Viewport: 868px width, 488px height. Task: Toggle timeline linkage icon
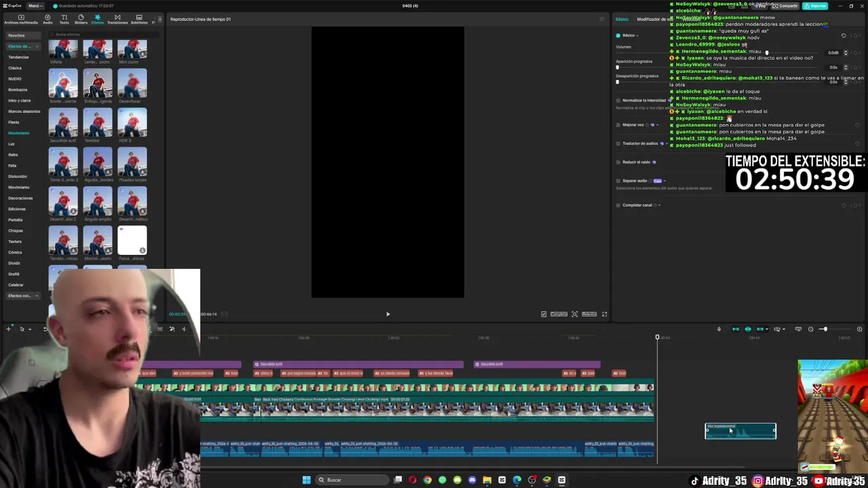[760, 329]
